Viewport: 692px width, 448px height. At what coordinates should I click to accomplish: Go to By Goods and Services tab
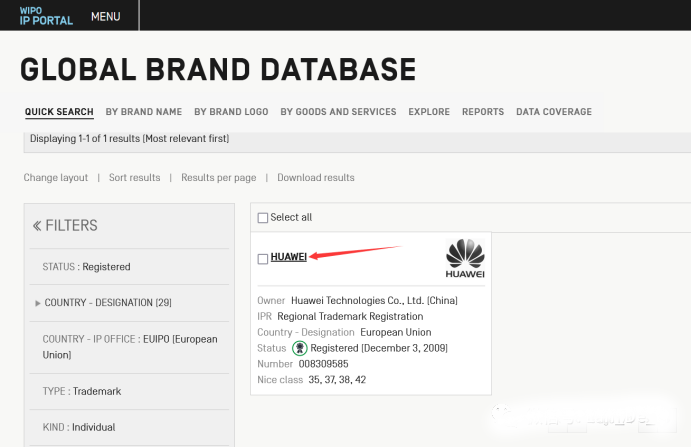338,112
